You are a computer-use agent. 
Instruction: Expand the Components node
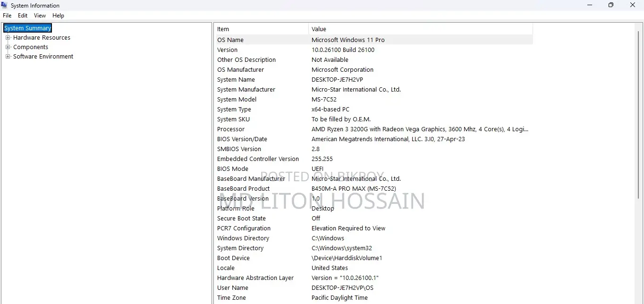[8, 47]
